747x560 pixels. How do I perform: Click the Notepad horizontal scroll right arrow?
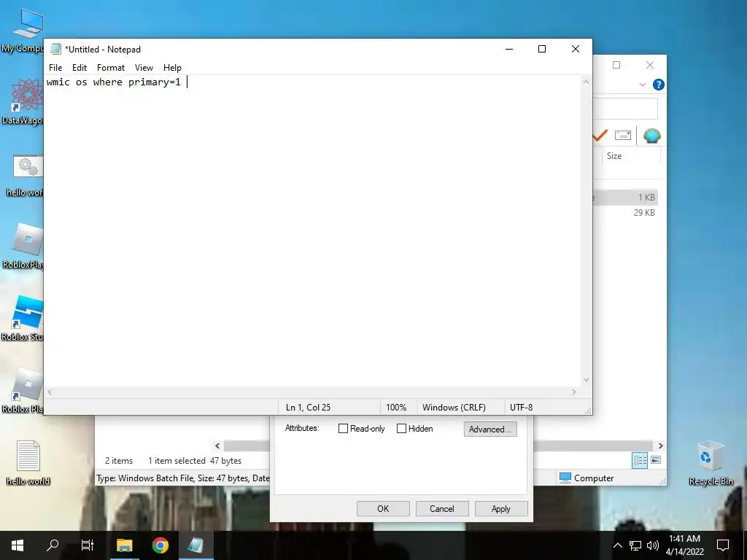tap(574, 392)
